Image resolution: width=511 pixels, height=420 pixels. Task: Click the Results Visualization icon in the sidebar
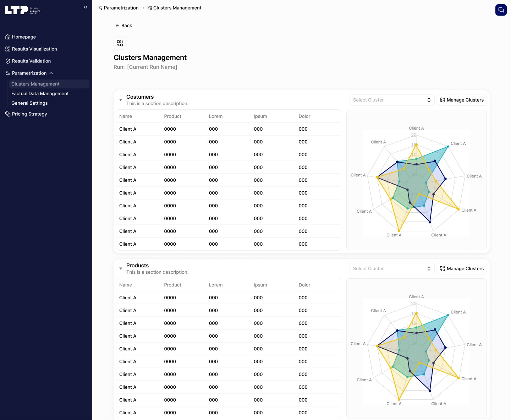click(7, 49)
